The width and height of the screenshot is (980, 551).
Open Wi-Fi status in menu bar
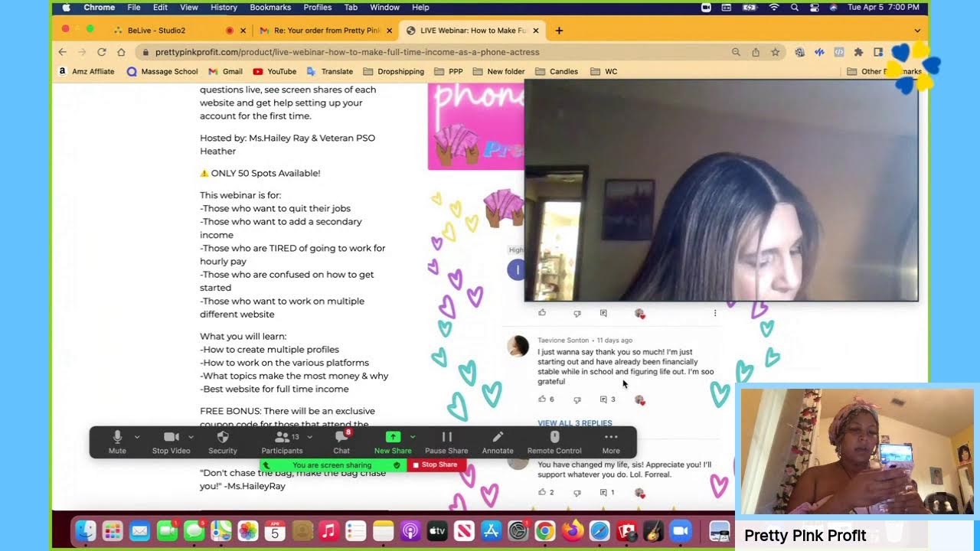774,7
